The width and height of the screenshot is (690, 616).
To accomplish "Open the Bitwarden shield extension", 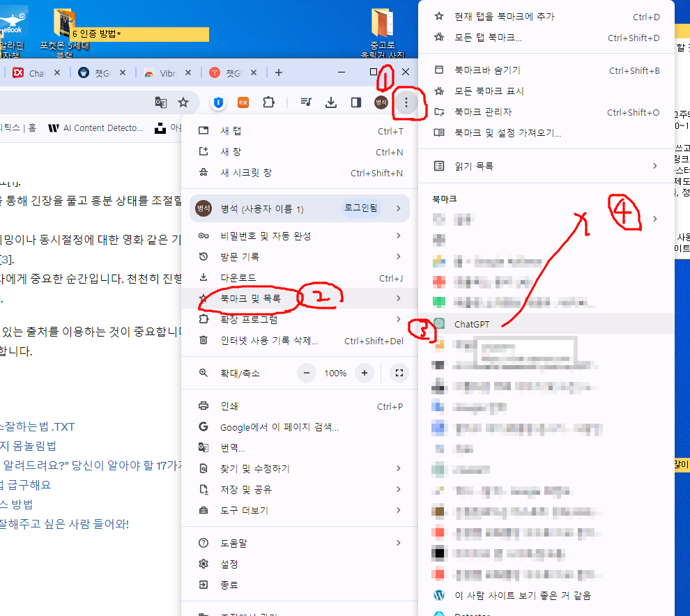I will [218, 103].
